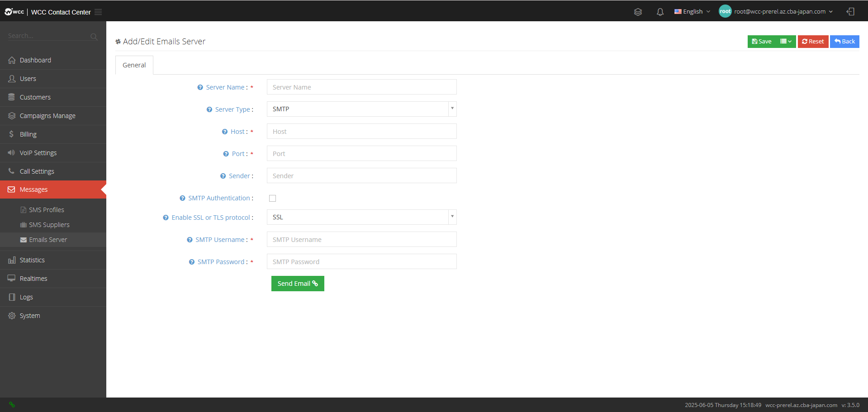Focus the SMTP Username input field
This screenshot has width=868, height=412.
[361, 240]
